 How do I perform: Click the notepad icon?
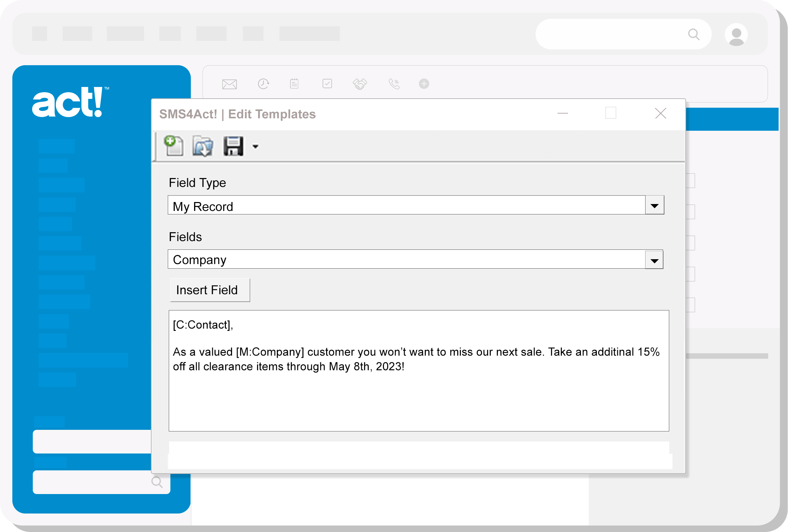pos(294,83)
